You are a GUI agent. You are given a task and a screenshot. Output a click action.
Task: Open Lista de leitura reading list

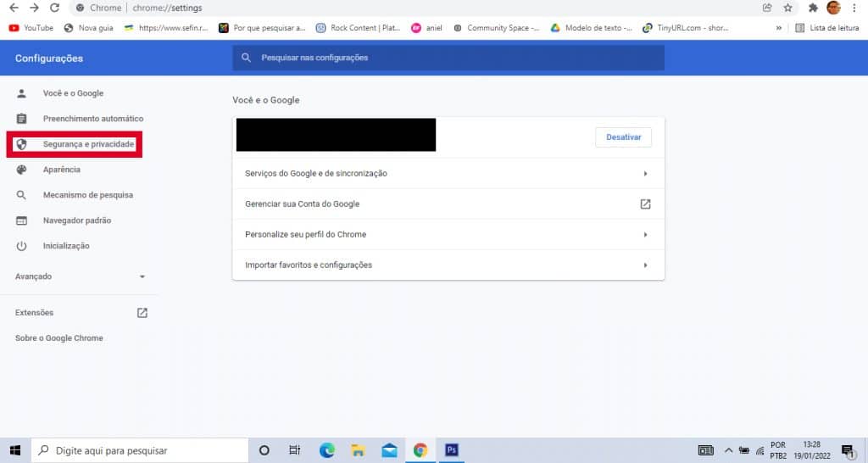827,28
